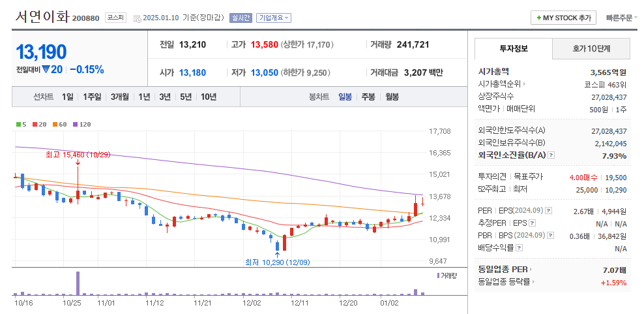The image size is (644, 314).
Task: Open help icon next to PER EPS(2024.09)
Action: (x=549, y=211)
